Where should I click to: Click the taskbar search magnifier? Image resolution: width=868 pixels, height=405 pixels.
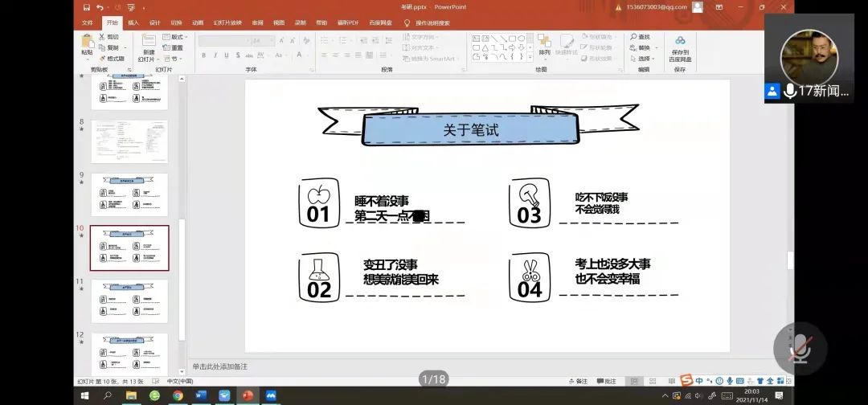tap(108, 395)
